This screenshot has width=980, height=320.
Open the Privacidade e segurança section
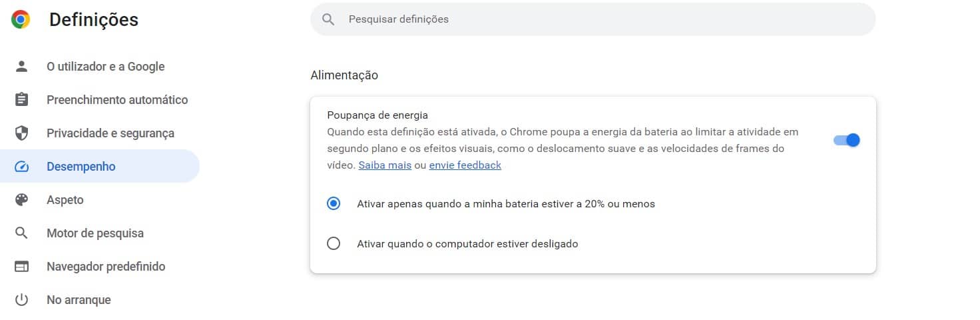(x=111, y=133)
